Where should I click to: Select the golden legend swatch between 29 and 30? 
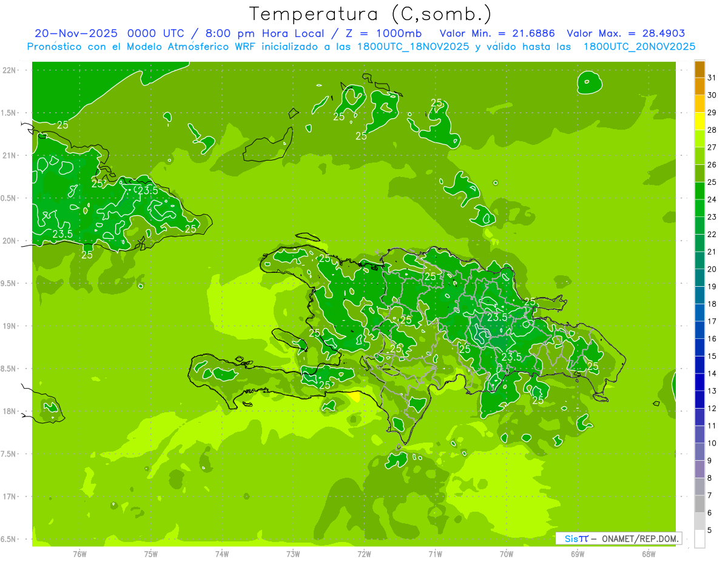coord(699,103)
